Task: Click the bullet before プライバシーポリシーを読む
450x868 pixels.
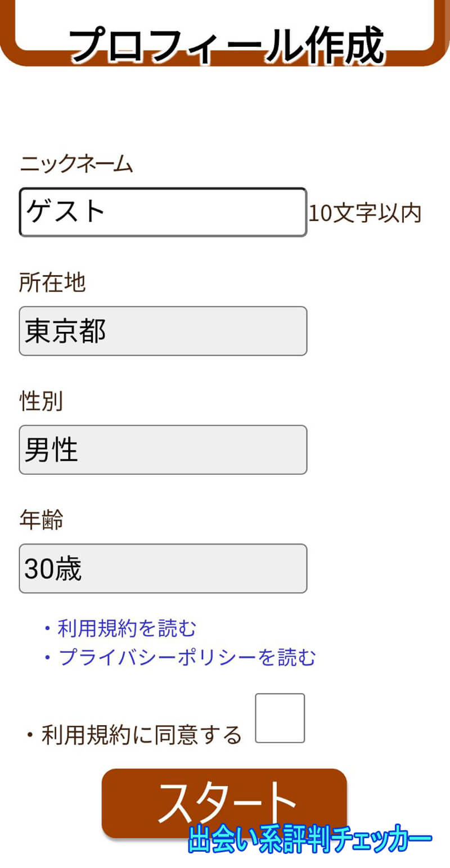Action: (47, 657)
